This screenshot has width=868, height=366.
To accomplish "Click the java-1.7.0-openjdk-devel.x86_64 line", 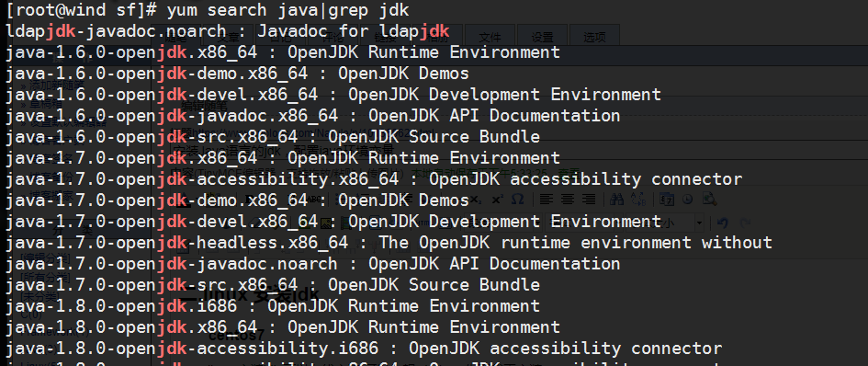I will 333,222.
